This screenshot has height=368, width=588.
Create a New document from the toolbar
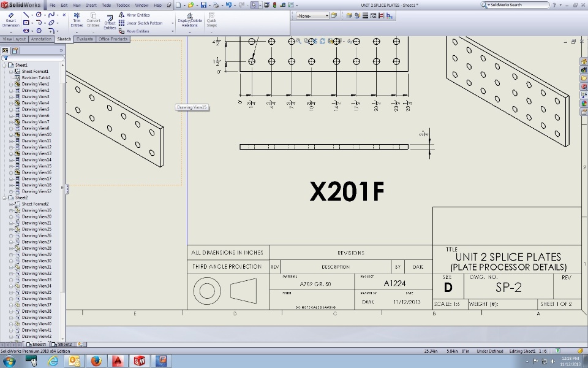coord(178,5)
